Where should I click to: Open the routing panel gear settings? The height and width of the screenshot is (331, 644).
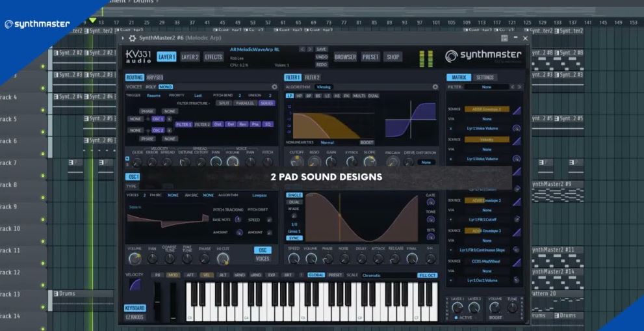pyautogui.click(x=274, y=86)
